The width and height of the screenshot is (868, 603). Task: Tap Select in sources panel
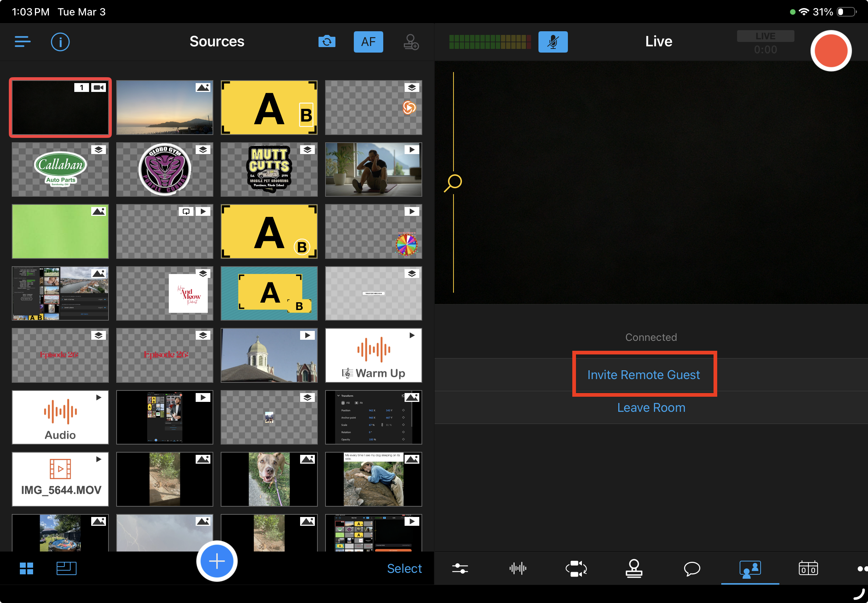coord(404,568)
